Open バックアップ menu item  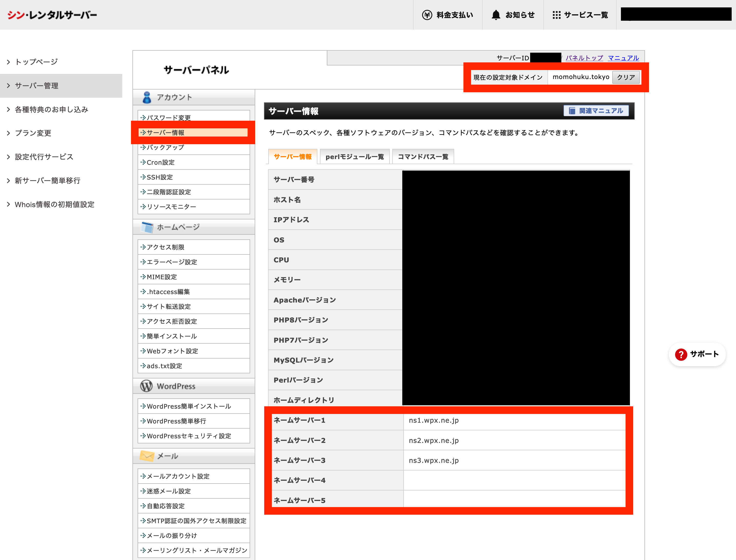pos(194,147)
